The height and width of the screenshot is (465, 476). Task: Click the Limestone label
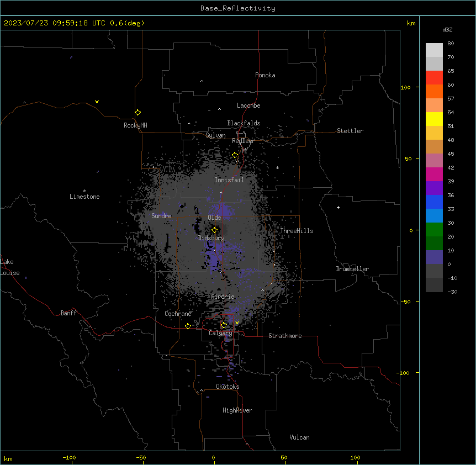pyautogui.click(x=84, y=197)
